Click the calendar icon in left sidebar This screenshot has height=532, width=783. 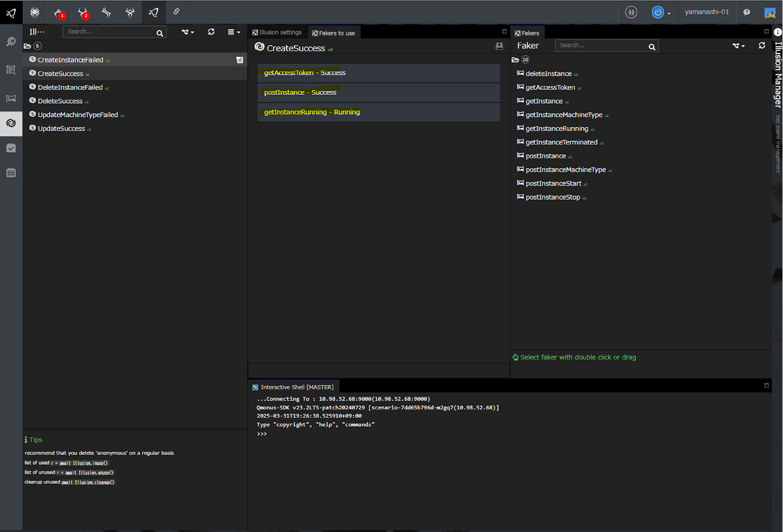(11, 172)
